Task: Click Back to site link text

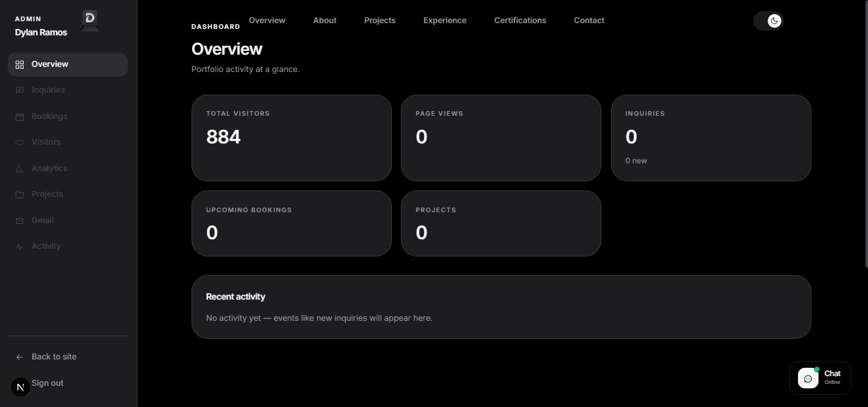Action: [54, 357]
